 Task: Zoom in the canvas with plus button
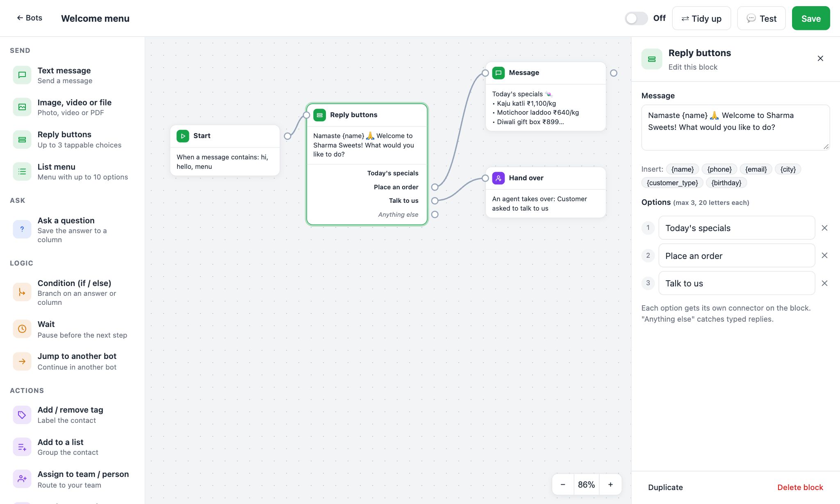click(x=610, y=485)
